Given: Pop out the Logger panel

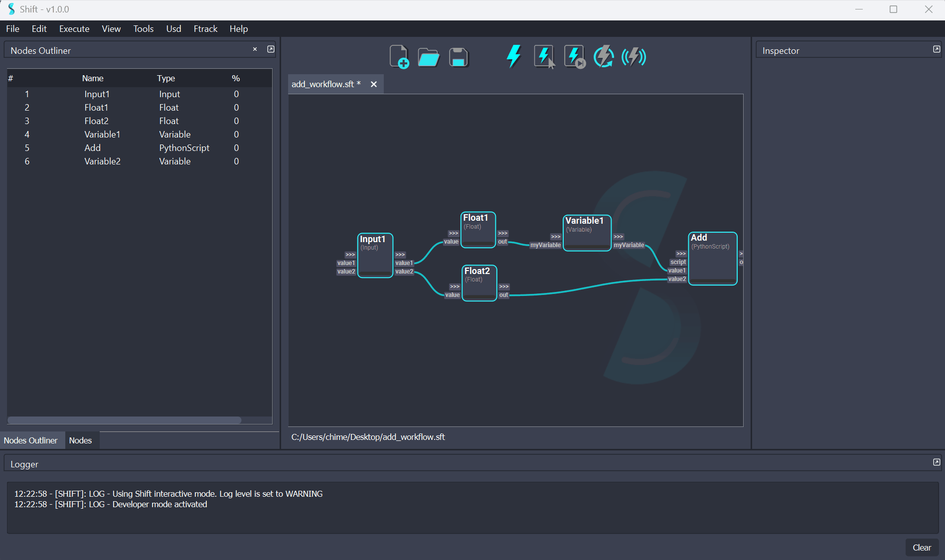Looking at the screenshot, I should 937,462.
